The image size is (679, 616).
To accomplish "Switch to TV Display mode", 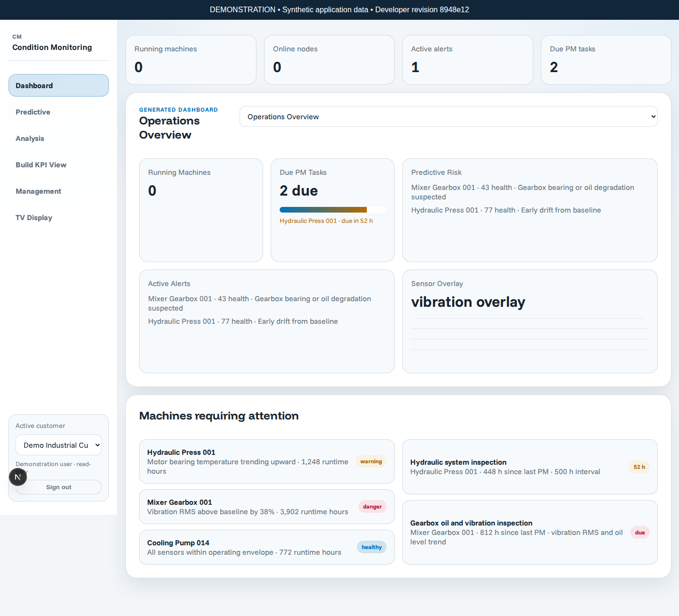I will tap(58, 217).
